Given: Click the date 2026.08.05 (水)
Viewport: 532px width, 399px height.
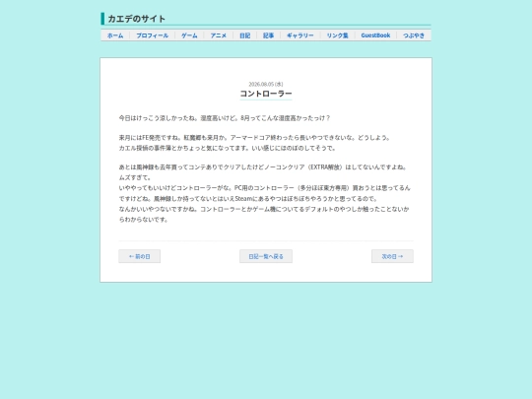Looking at the screenshot, I should pos(266,84).
